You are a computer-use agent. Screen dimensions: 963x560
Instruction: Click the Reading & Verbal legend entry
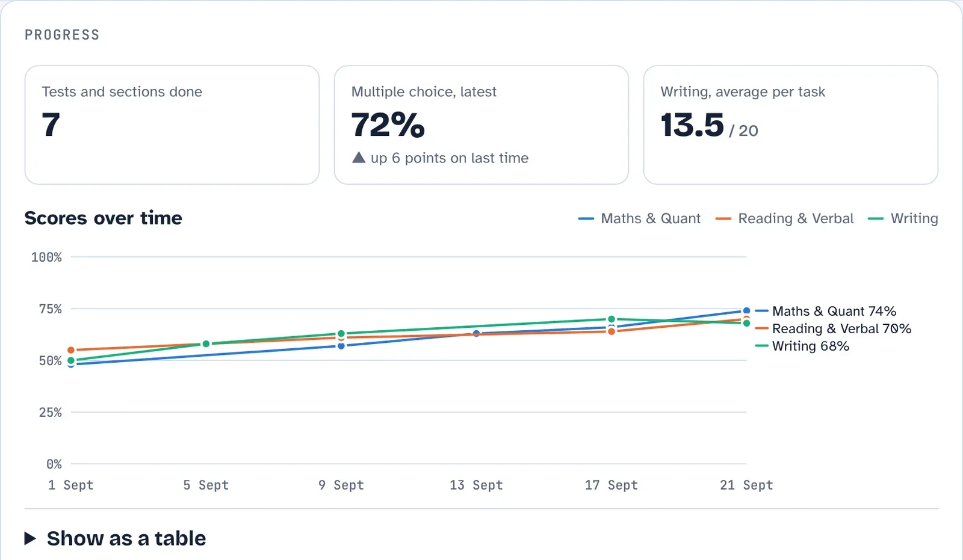[784, 218]
